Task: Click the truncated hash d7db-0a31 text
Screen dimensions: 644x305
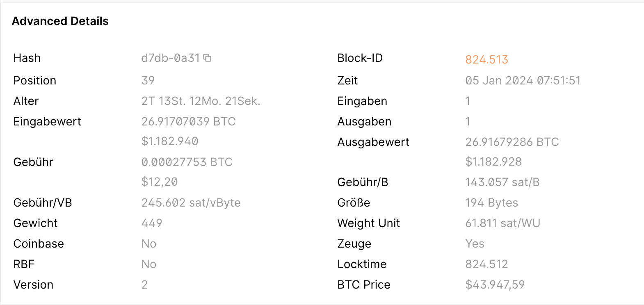Action: pyautogui.click(x=170, y=58)
